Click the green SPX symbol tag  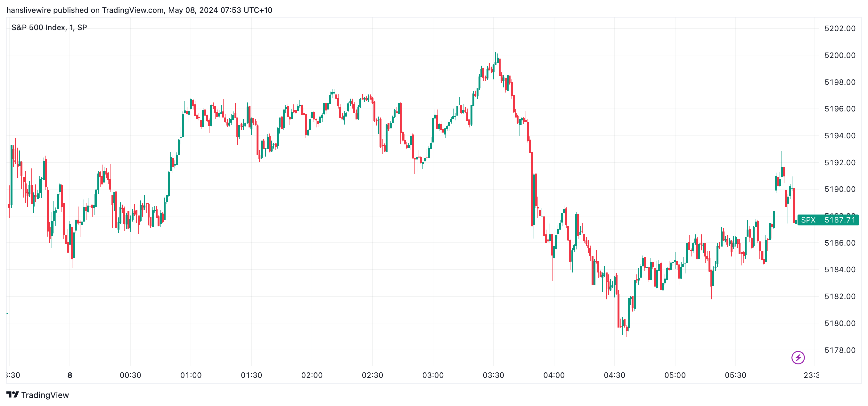point(808,220)
